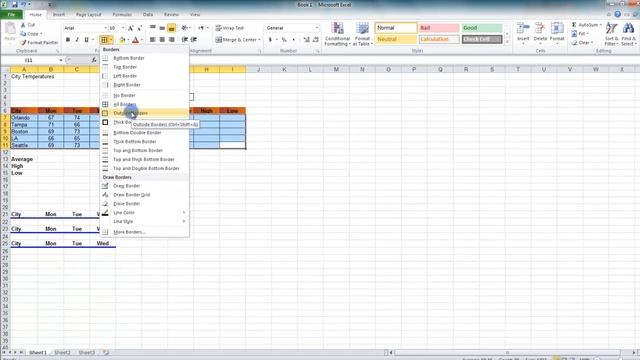This screenshot has height=360, width=640.
Task: Click Merge & Center
Action: 237,40
